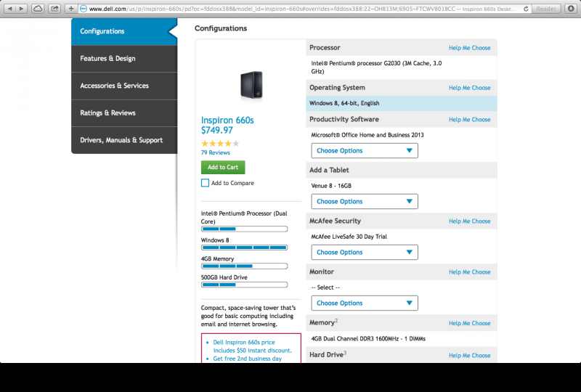Check the Add to Compare checkbox
581x392 pixels.
tap(205, 183)
